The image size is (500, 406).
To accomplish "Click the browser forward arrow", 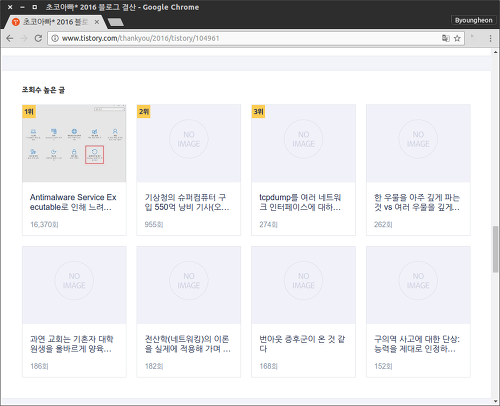I will pyautogui.click(x=24, y=38).
